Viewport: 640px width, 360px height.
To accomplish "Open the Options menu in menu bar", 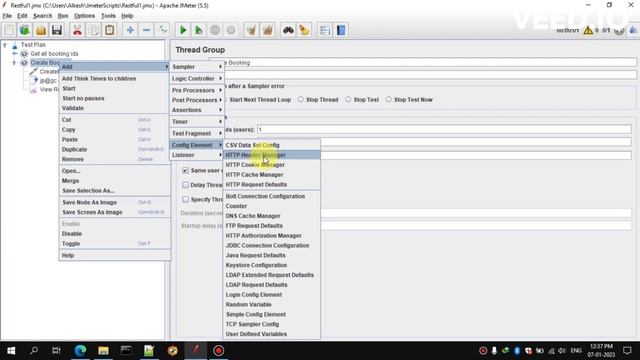I will [84, 16].
